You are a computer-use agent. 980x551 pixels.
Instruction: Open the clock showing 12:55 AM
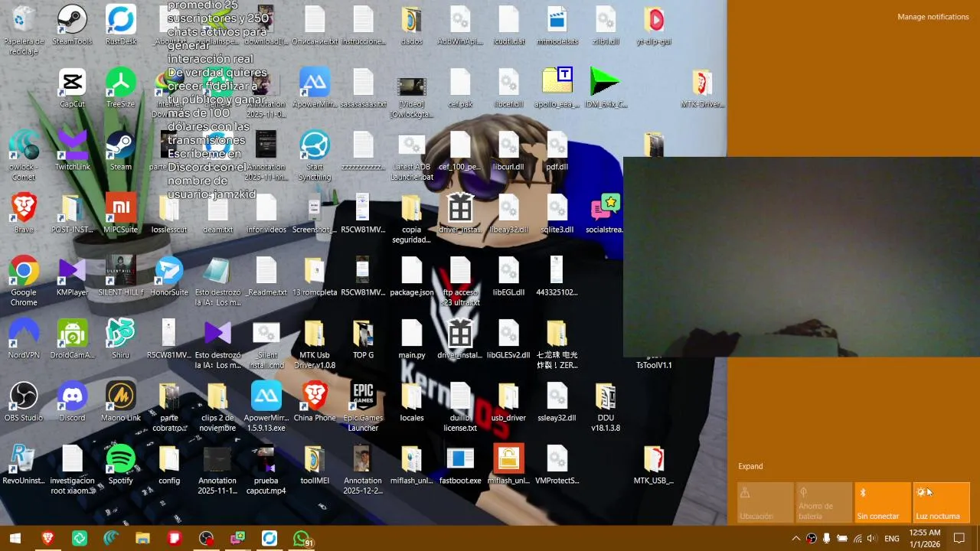pos(925,538)
